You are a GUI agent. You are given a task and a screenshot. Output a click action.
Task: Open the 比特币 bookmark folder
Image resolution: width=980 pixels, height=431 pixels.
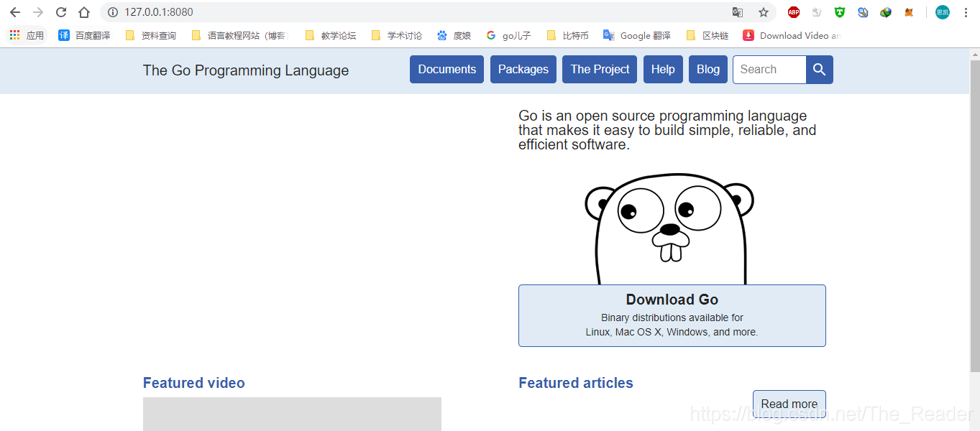click(x=568, y=35)
